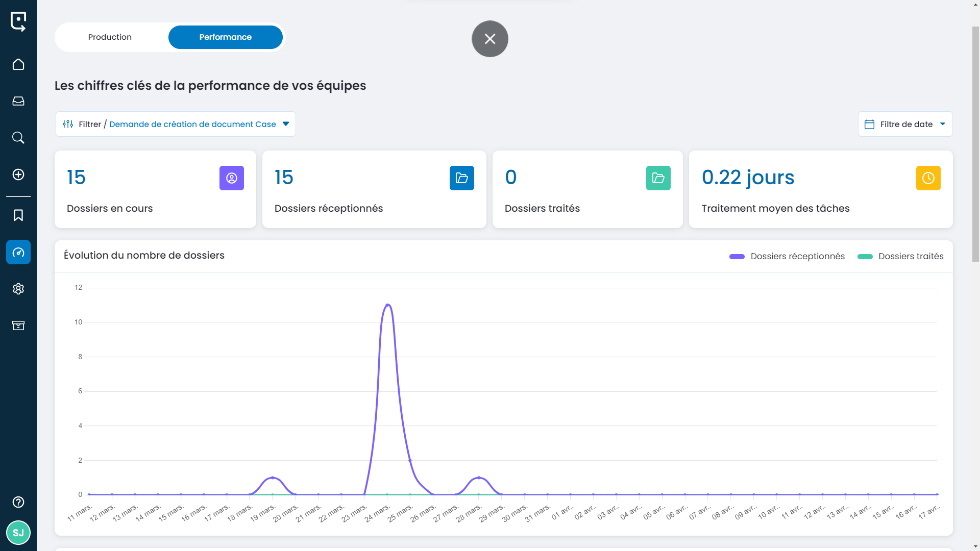Image resolution: width=980 pixels, height=551 pixels.
Task: Click the green legend swatch
Action: click(865, 257)
